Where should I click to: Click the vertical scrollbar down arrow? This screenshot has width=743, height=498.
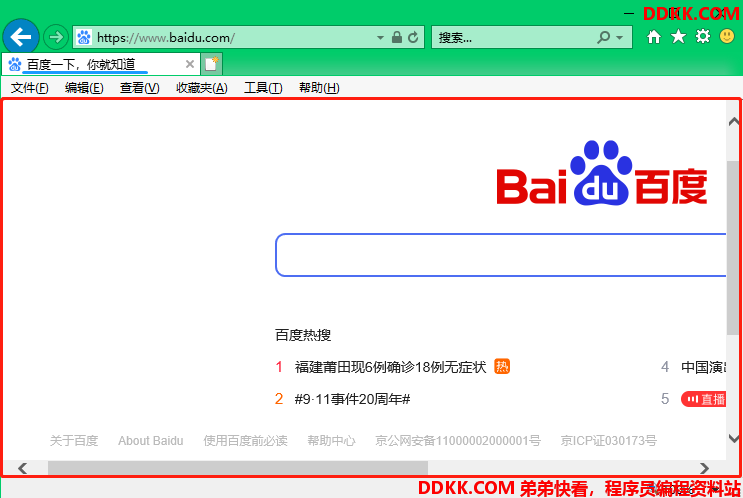click(734, 438)
